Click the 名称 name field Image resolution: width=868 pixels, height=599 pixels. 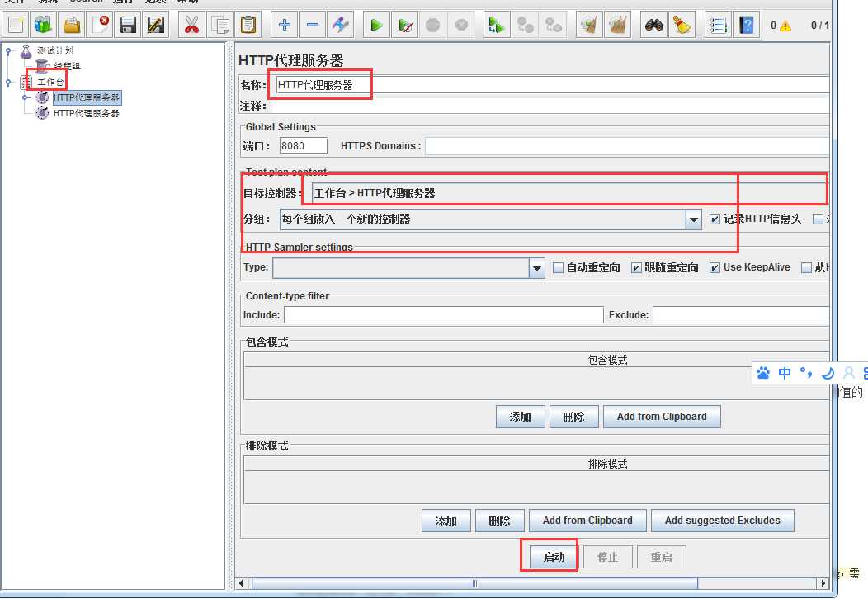tap(552, 85)
